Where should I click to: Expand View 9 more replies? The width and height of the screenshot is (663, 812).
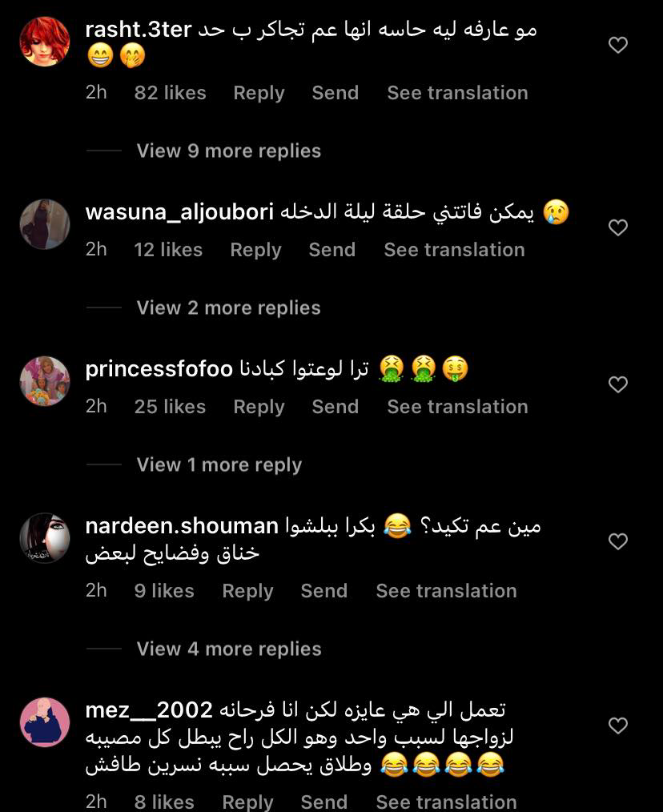tap(228, 151)
